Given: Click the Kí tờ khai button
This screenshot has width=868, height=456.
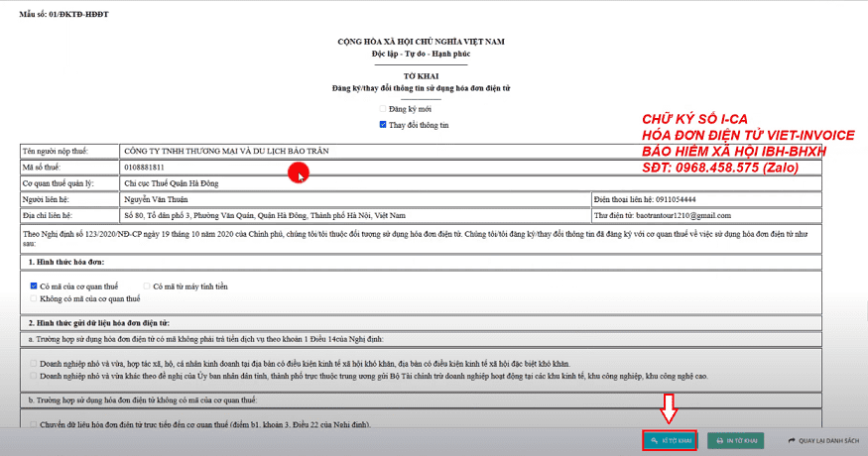Looking at the screenshot, I should point(670,441).
